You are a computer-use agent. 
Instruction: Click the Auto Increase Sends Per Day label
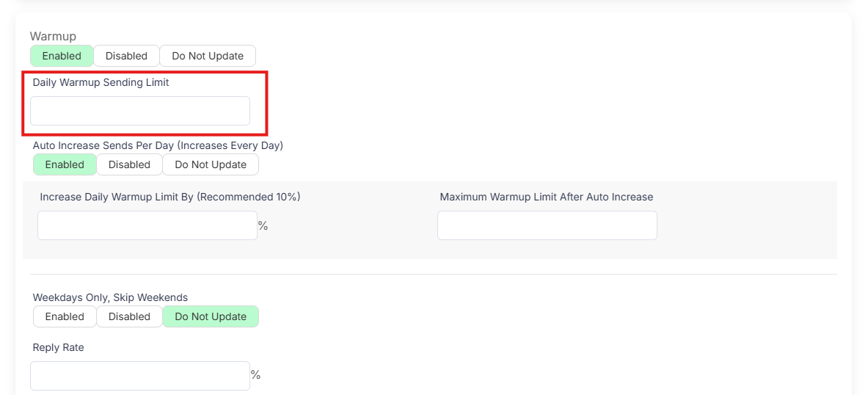(x=158, y=145)
